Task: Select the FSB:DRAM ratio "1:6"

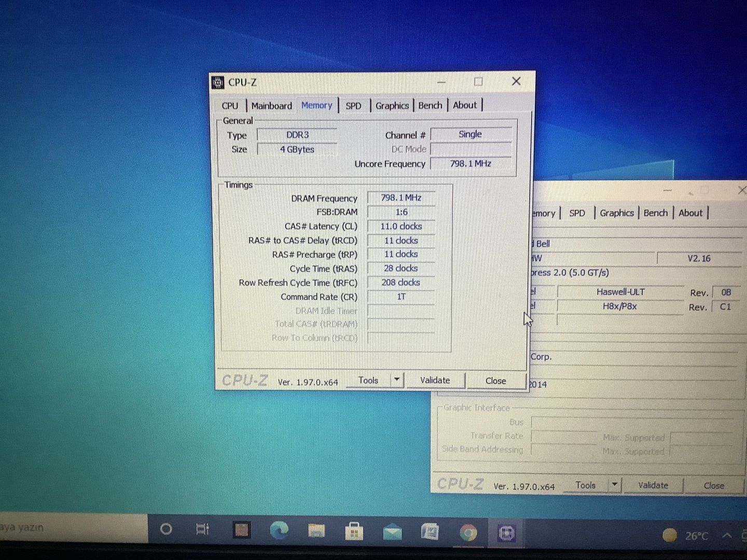Action: pyautogui.click(x=401, y=212)
